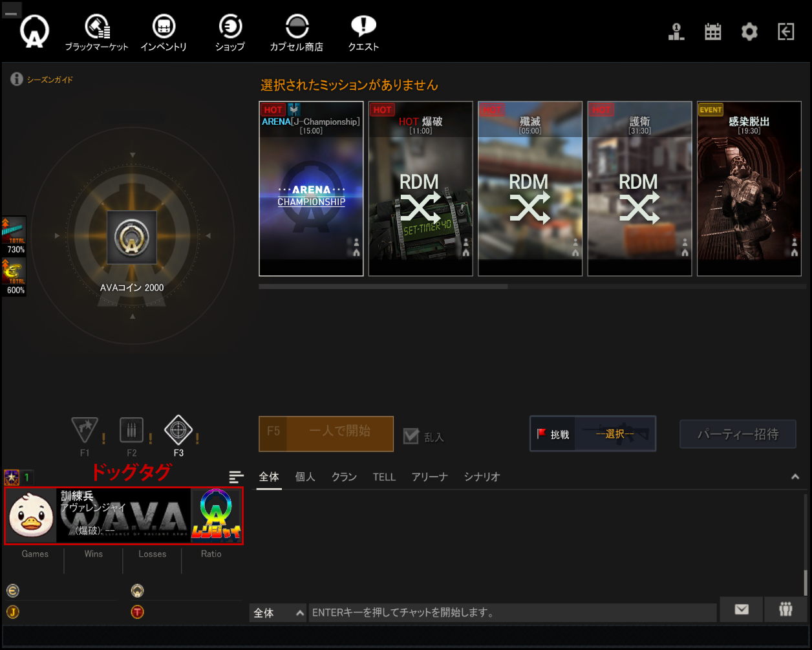812x650 pixels.
Task: Toggle the 乱入 checkbox
Action: pyautogui.click(x=411, y=436)
